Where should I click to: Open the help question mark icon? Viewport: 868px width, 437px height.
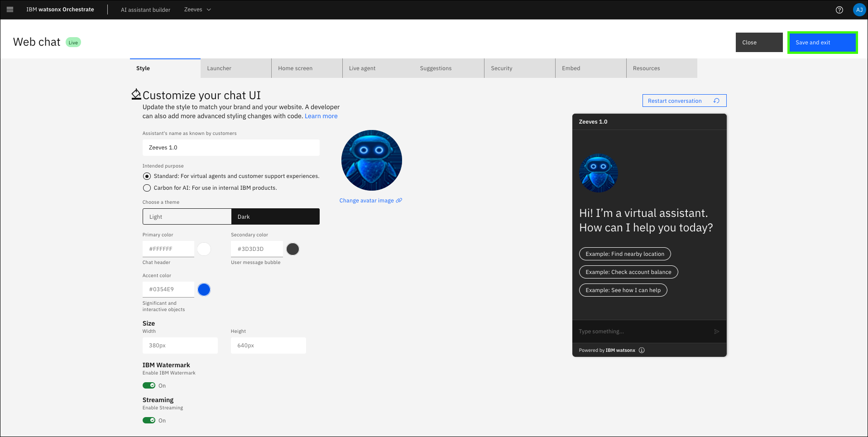(x=839, y=10)
